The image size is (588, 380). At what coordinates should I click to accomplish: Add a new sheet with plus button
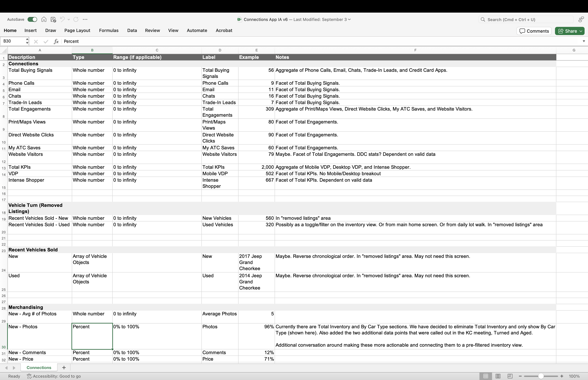(64, 368)
